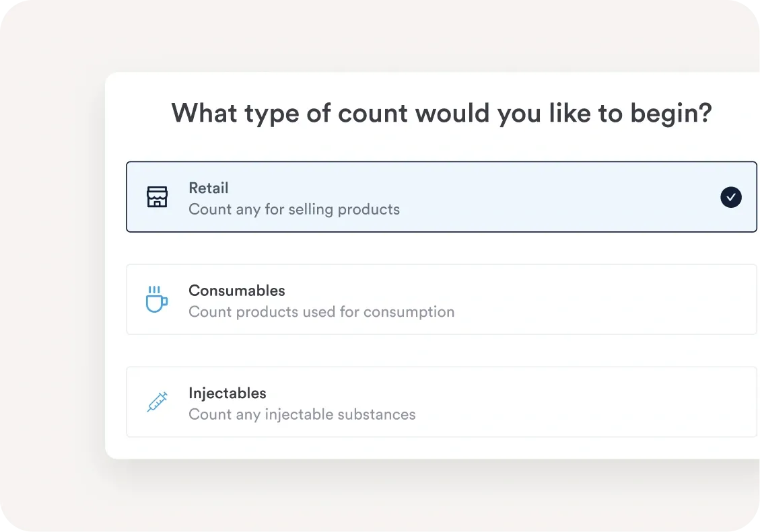Click the word "What" in the heading

[x=204, y=113]
